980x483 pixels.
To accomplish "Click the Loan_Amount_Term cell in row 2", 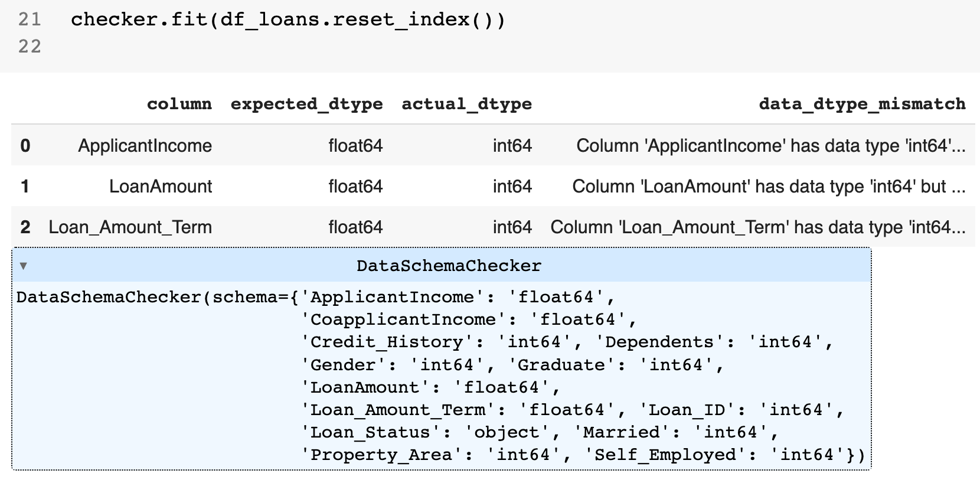I will click(130, 227).
